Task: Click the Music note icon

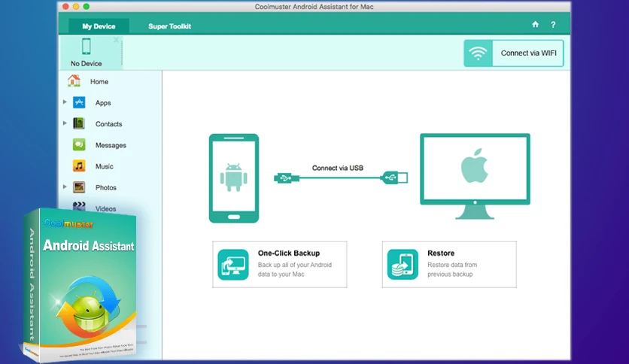Action: point(79,166)
